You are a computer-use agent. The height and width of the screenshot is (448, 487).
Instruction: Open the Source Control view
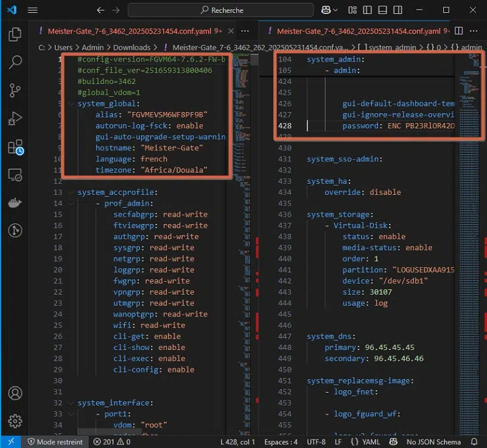pos(15,91)
